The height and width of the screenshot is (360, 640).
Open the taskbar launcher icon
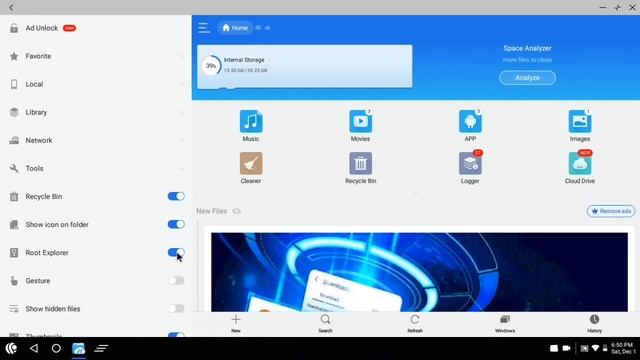[x=11, y=348]
